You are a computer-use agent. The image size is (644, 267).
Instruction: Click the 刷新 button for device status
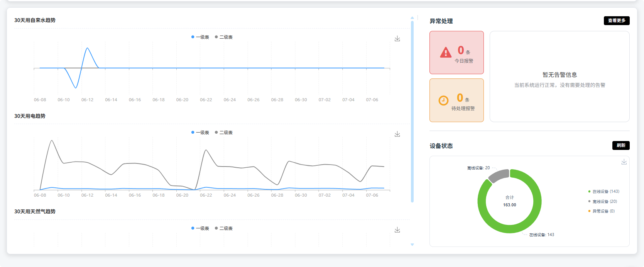coord(621,145)
